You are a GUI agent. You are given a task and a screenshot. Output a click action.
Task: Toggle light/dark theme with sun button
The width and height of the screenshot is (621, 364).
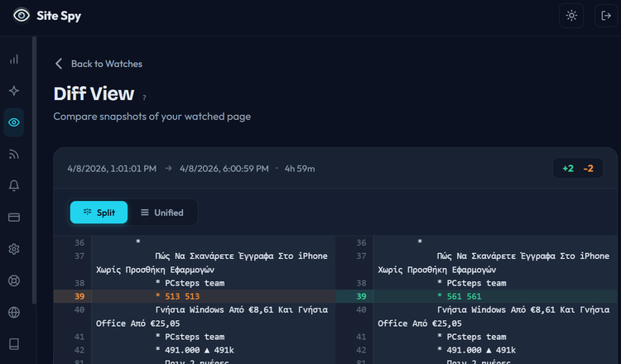pos(571,16)
